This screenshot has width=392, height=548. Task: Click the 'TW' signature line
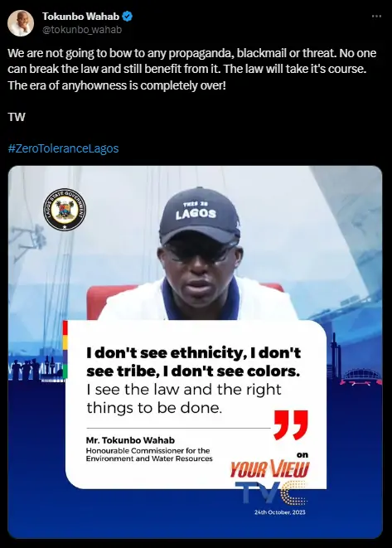point(17,117)
